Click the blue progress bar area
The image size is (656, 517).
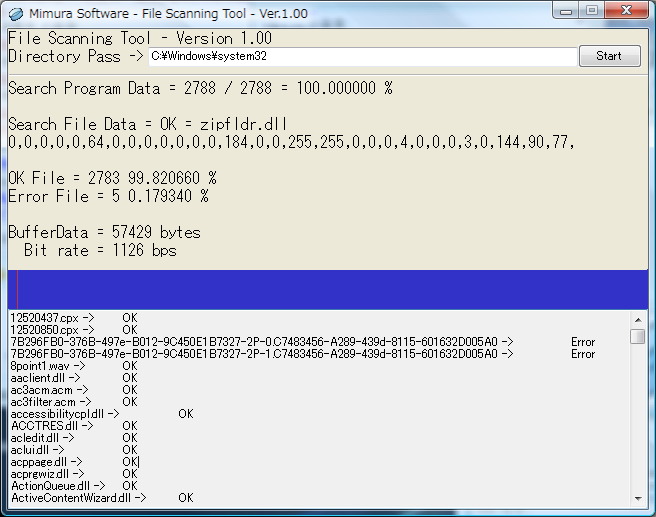coord(328,289)
